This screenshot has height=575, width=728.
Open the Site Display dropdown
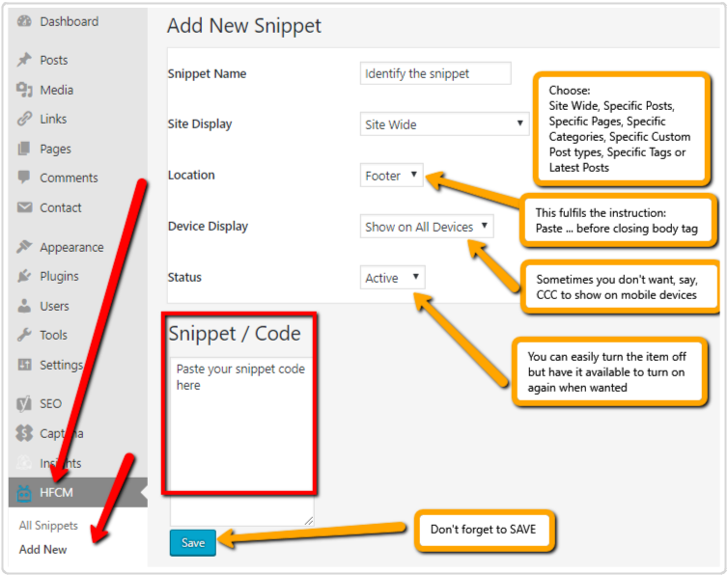click(x=444, y=123)
